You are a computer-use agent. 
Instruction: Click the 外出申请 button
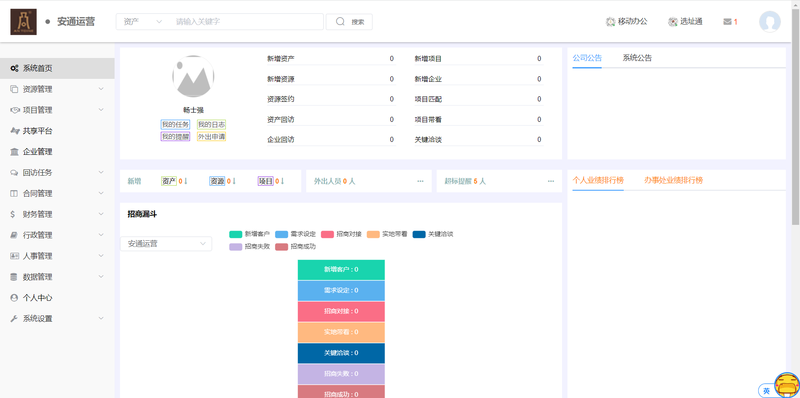point(212,137)
